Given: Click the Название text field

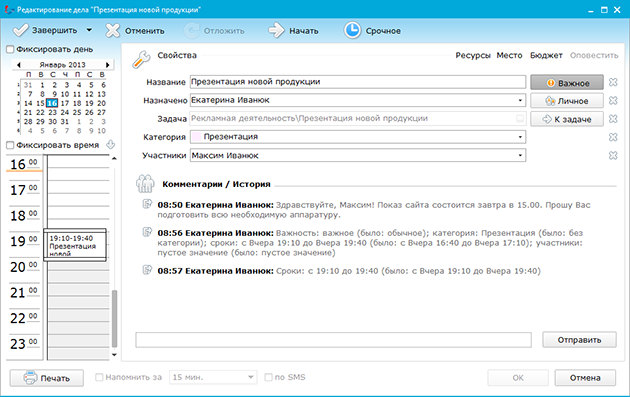Looking at the screenshot, I should click(358, 82).
